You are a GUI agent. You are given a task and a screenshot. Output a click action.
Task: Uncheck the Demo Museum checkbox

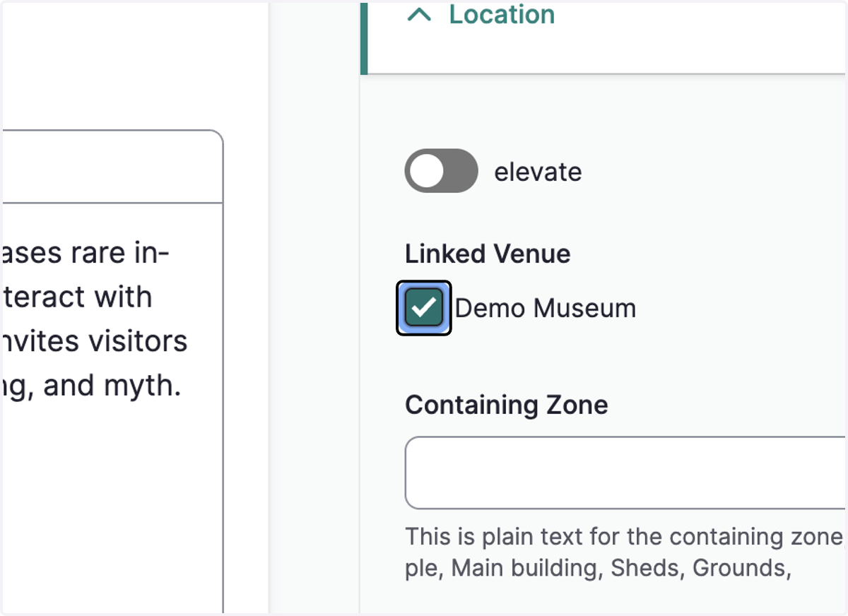[x=424, y=308]
